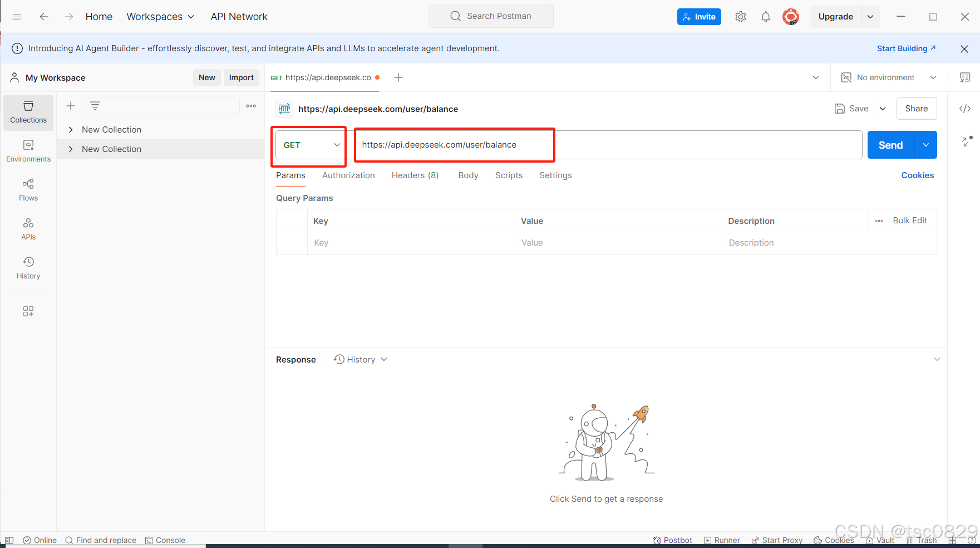Open Find and replace in status bar
980x548 pixels.
(x=101, y=540)
